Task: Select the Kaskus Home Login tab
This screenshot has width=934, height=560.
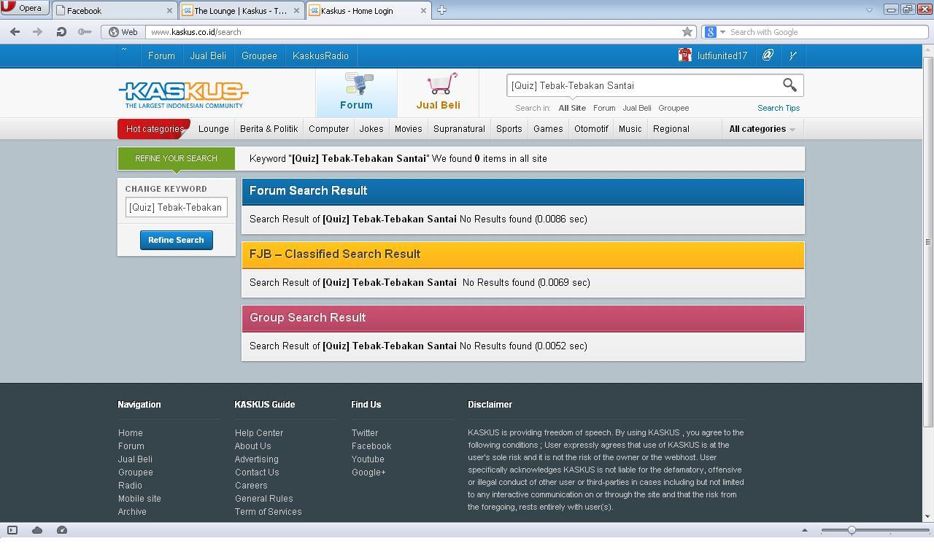Action: (x=368, y=10)
